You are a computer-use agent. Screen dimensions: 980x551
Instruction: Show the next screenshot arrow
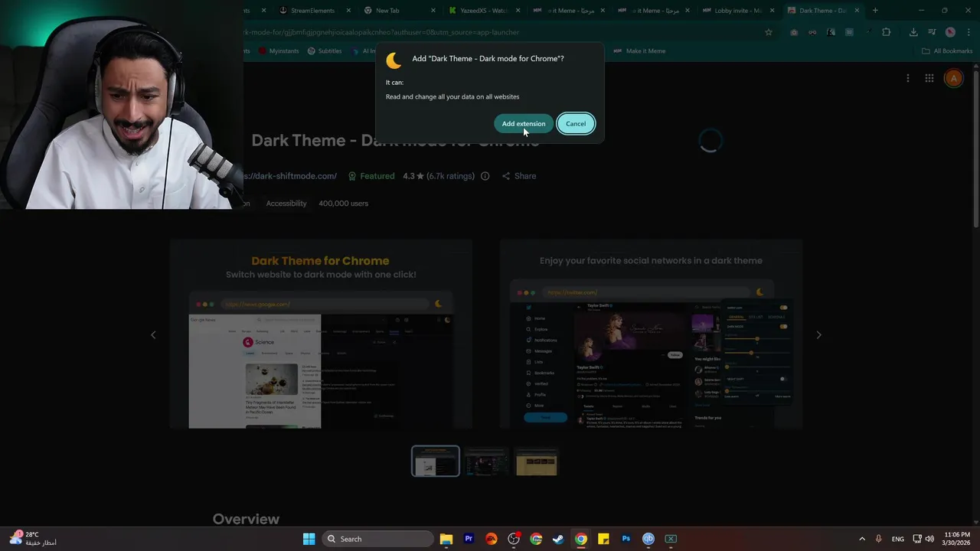point(818,334)
